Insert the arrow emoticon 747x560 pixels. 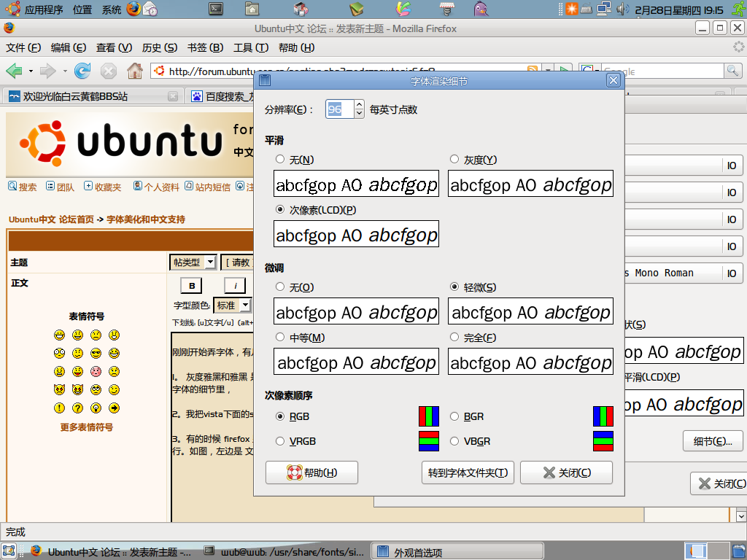point(114,408)
